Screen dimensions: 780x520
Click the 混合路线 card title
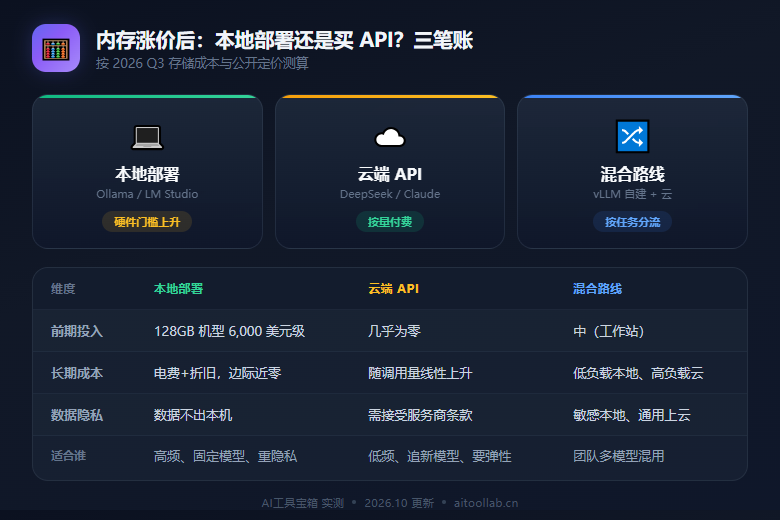[632, 174]
